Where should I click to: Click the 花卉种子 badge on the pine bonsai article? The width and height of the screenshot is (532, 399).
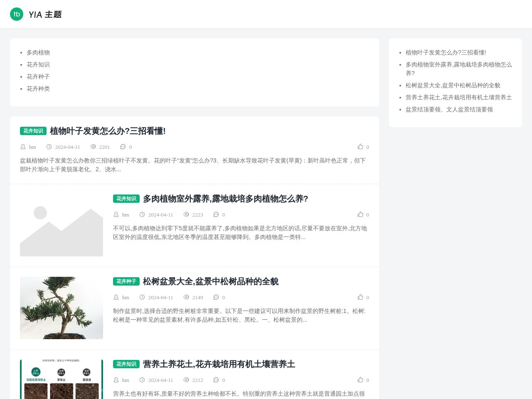click(x=126, y=281)
